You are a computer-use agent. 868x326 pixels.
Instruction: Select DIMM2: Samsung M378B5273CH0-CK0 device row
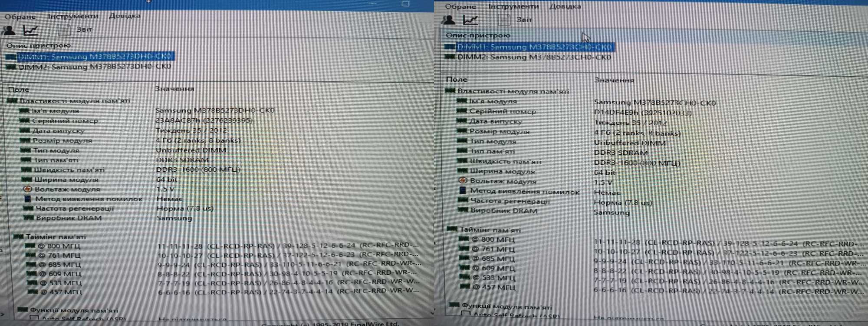point(534,57)
